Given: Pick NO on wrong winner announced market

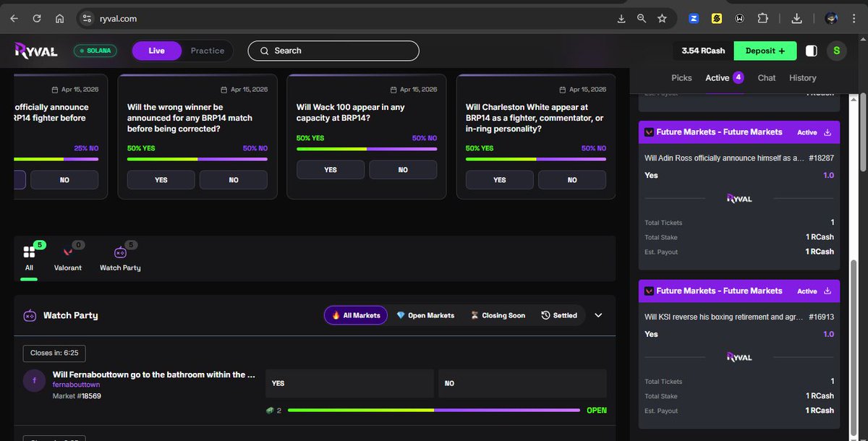Looking at the screenshot, I should (x=234, y=180).
